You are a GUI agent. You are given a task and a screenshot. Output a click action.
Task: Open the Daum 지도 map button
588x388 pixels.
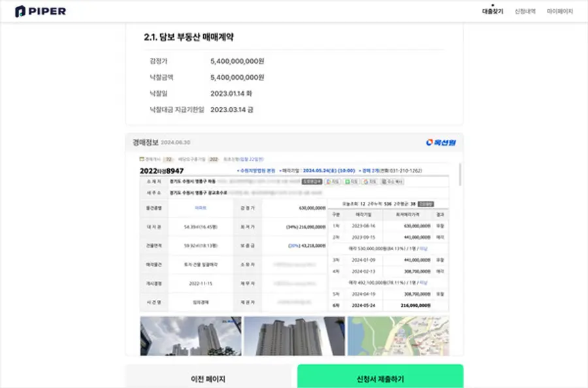333,182
